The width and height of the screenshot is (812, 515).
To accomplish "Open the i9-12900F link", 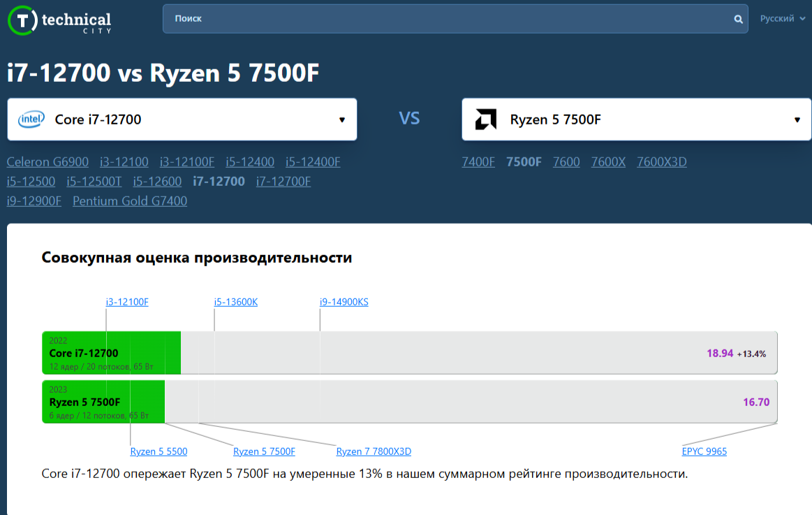I will click(34, 201).
